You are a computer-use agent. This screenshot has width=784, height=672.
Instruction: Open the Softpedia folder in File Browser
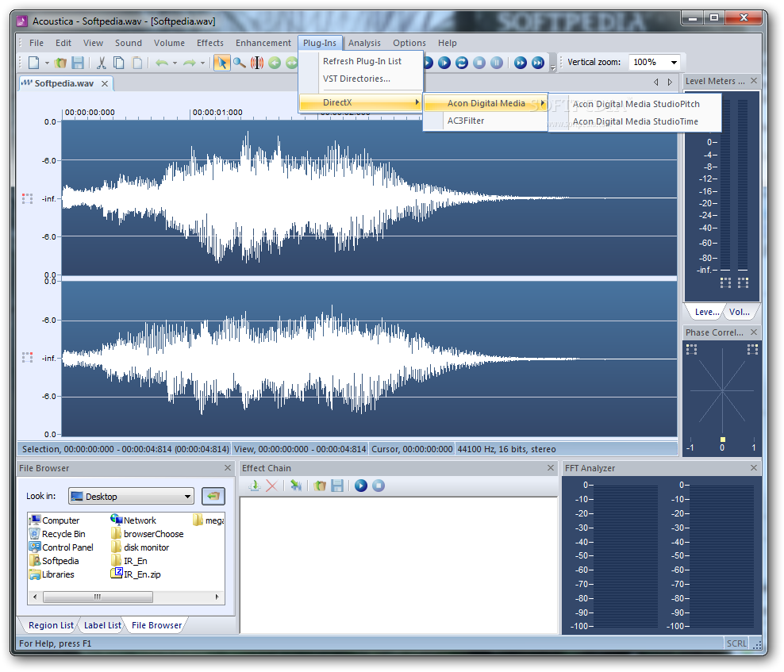point(60,561)
